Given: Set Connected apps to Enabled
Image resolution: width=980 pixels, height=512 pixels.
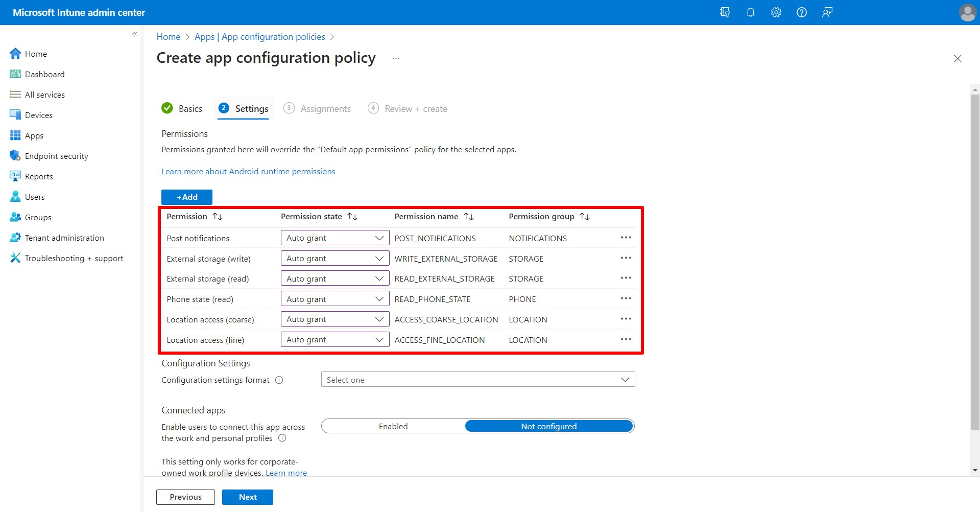Looking at the screenshot, I should point(393,426).
